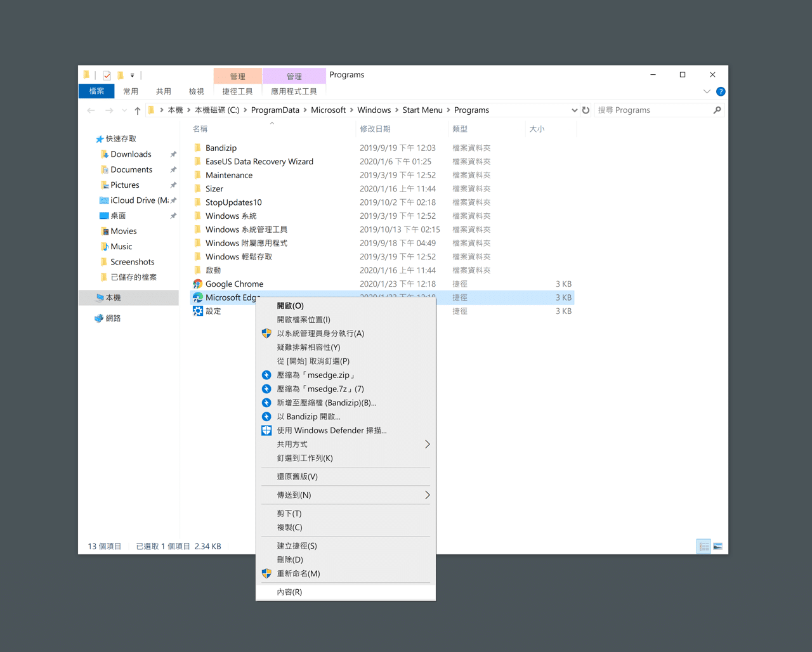Open recent locations dropdown arrow
812x652 pixels.
tap(124, 110)
